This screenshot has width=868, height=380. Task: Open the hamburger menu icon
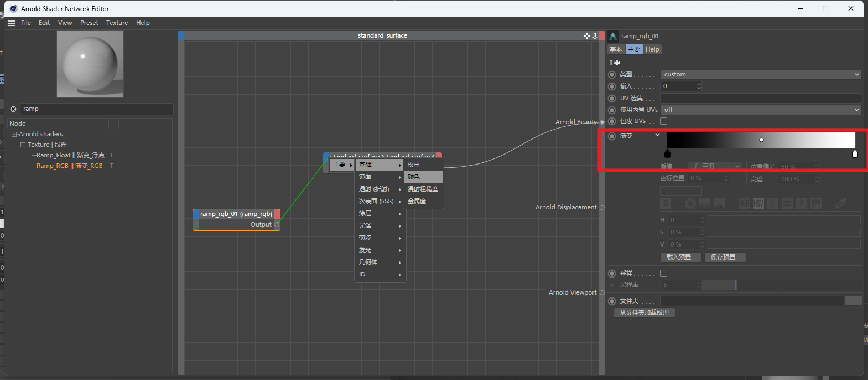click(12, 23)
